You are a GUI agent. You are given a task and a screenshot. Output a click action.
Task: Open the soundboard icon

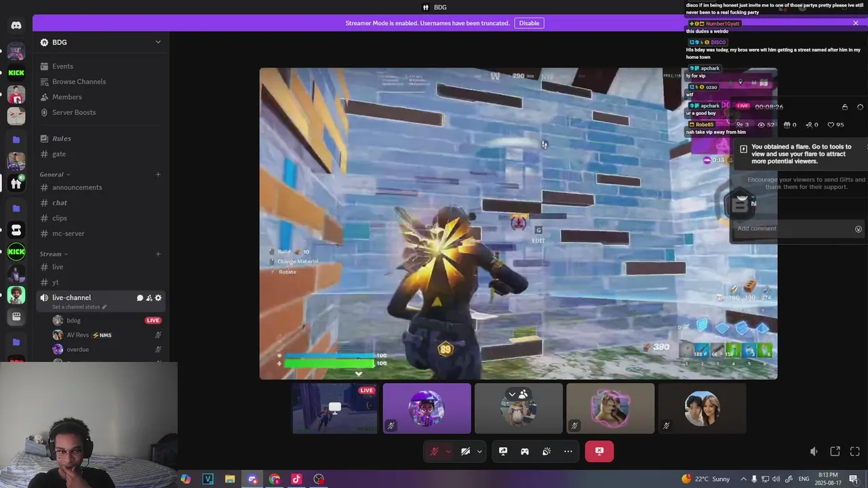[547, 451]
